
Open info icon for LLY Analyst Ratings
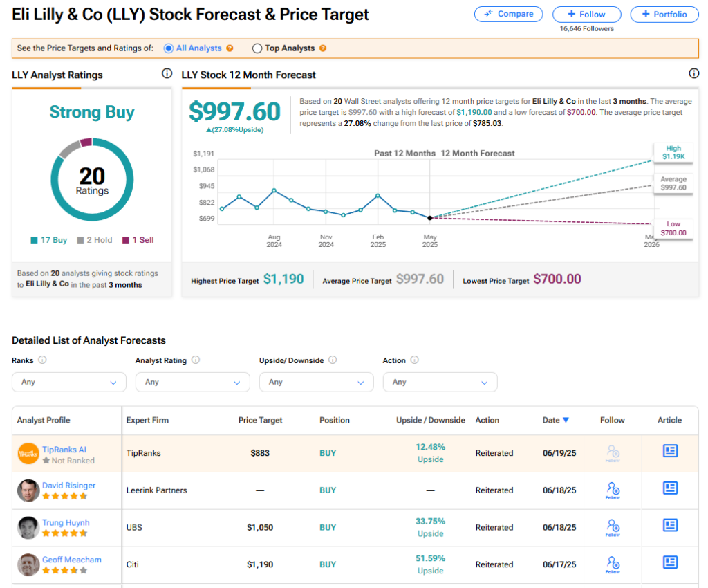pos(167,73)
